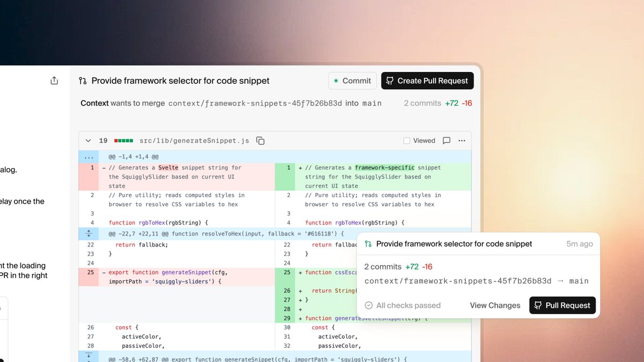Click the -16 deletions count in header

click(x=467, y=103)
